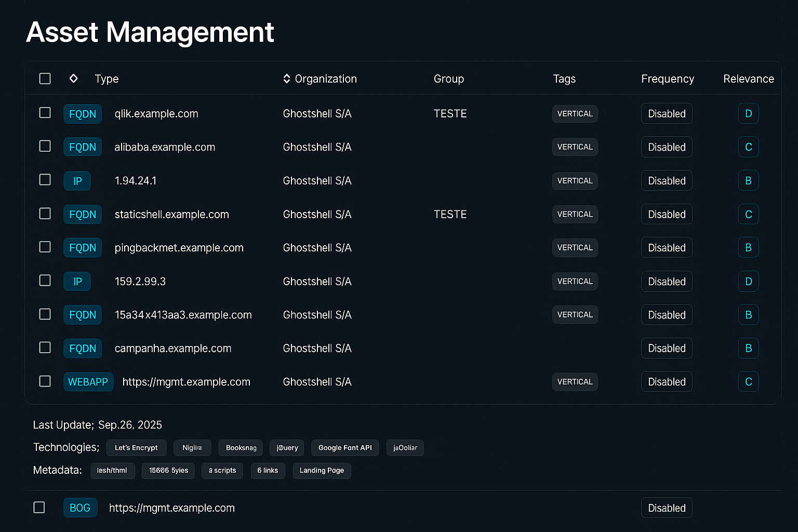
Task: Open Frequency dropdown for pingbackmet.example.com
Action: click(667, 248)
